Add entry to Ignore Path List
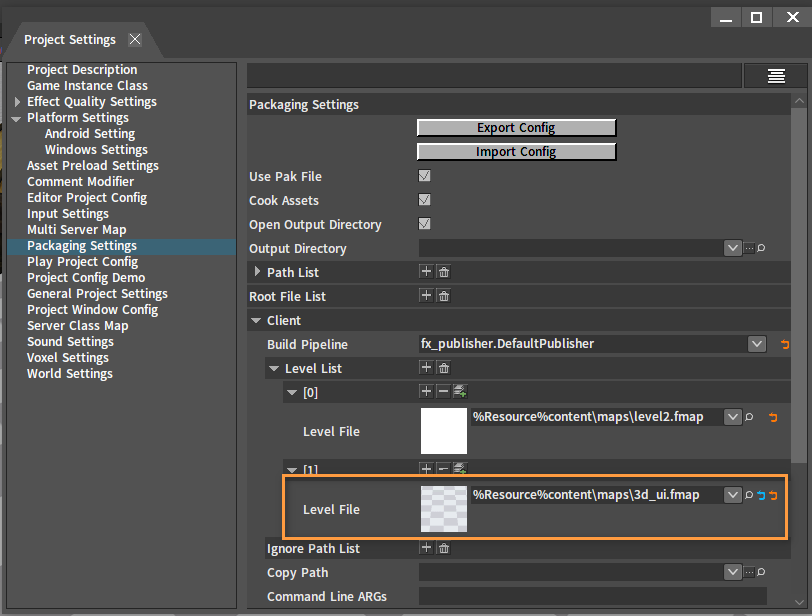This screenshot has width=812, height=616. coord(426,548)
